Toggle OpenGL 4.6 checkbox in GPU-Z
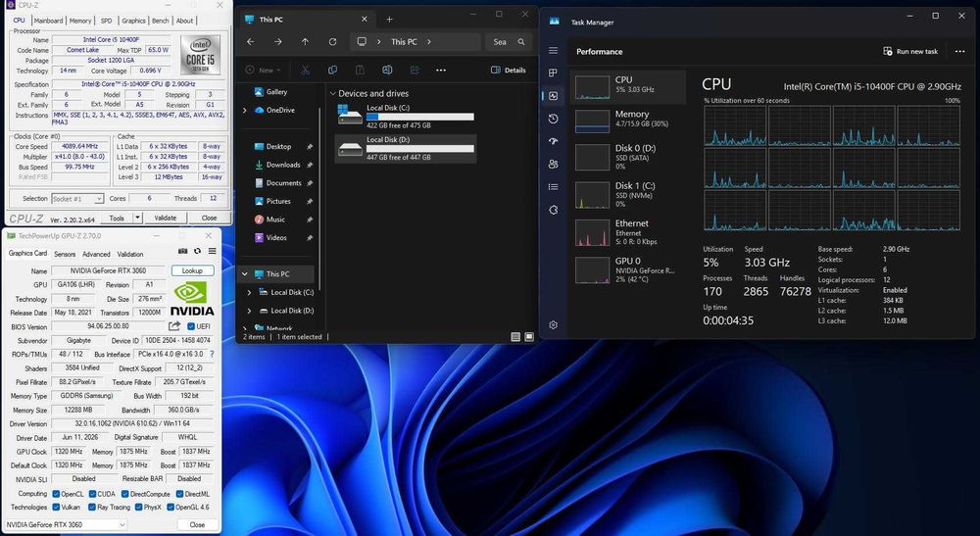Screen dimensions: 980x536 coord(171,508)
